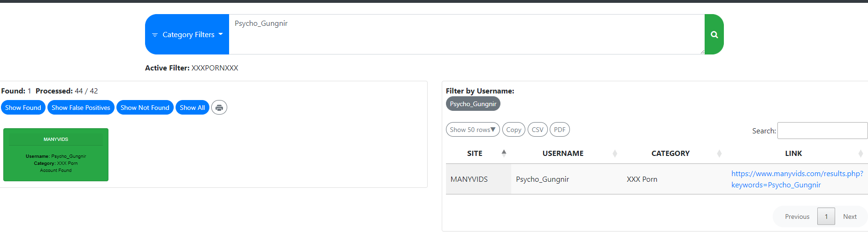
Task: Open the MANYVIDS account found card
Action: [x=56, y=155]
